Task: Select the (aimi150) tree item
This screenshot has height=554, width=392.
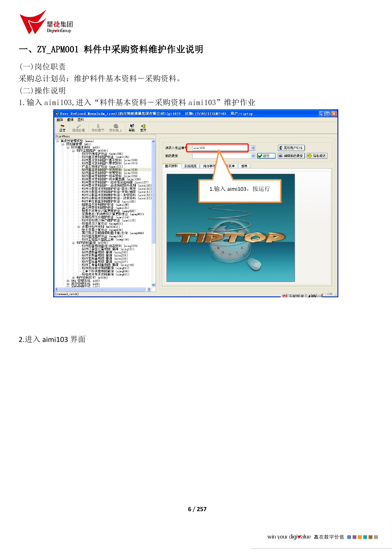Action: 102,153
